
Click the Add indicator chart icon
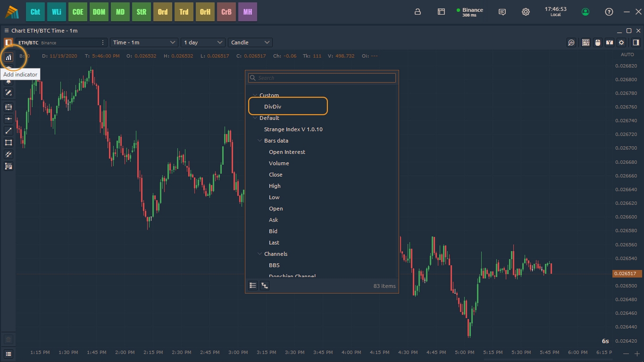[8, 57]
